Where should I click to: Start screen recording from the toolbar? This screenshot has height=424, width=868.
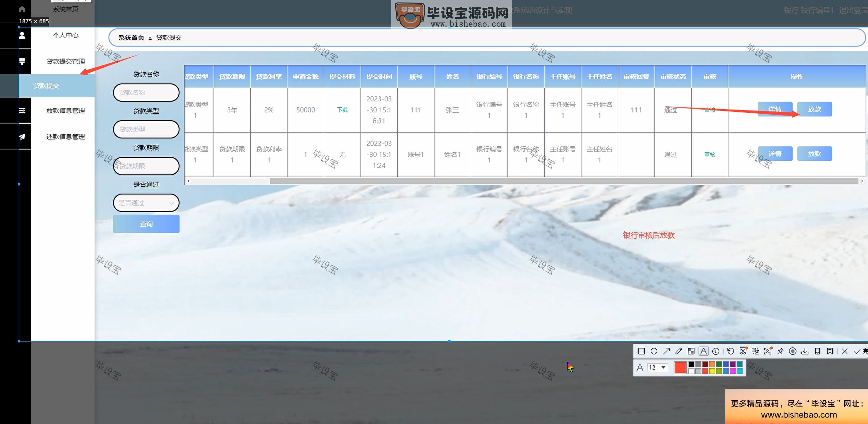click(793, 351)
